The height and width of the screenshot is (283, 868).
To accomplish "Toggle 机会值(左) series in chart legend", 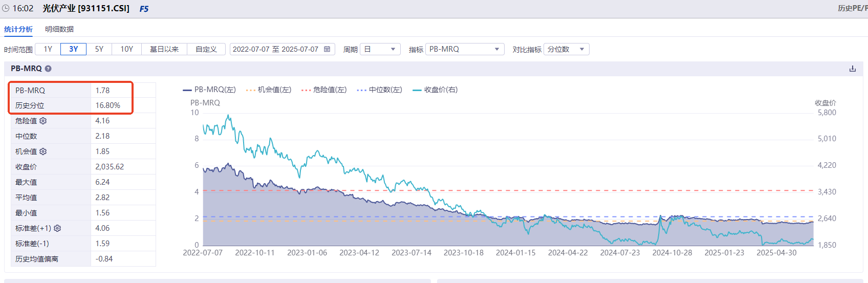I will click(269, 90).
